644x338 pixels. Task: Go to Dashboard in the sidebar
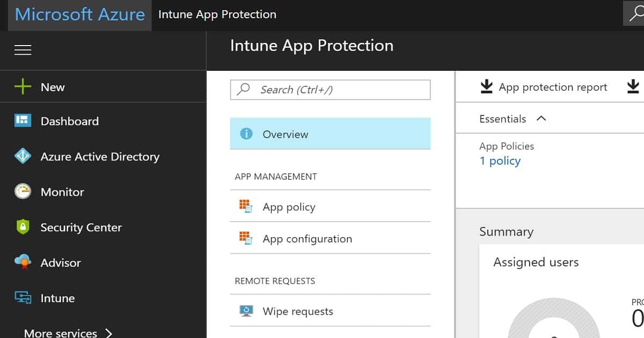point(103,121)
